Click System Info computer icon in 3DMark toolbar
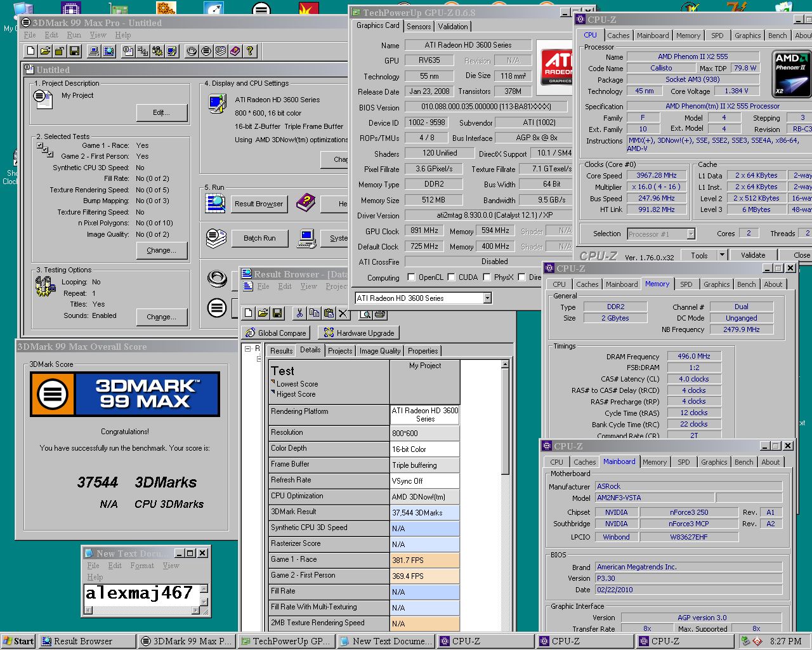 (x=94, y=51)
